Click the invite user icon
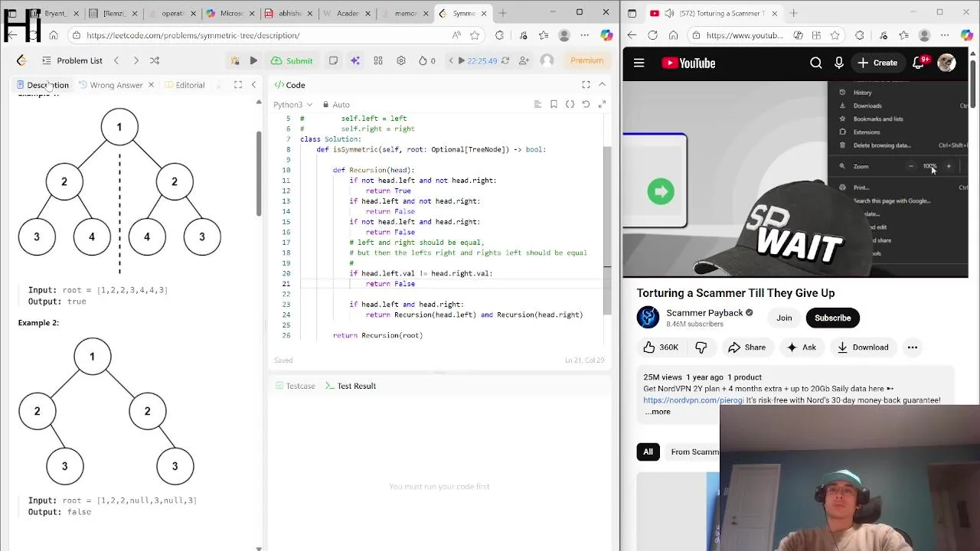 [x=524, y=60]
